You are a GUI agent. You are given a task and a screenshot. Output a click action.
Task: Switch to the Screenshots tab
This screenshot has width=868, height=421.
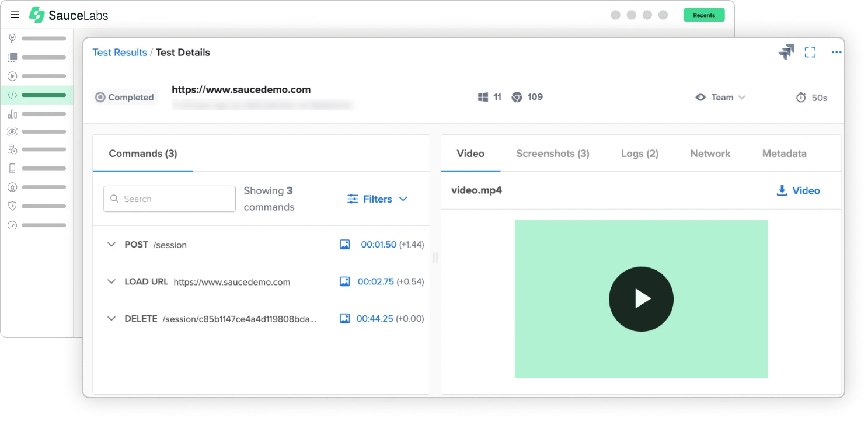click(552, 154)
